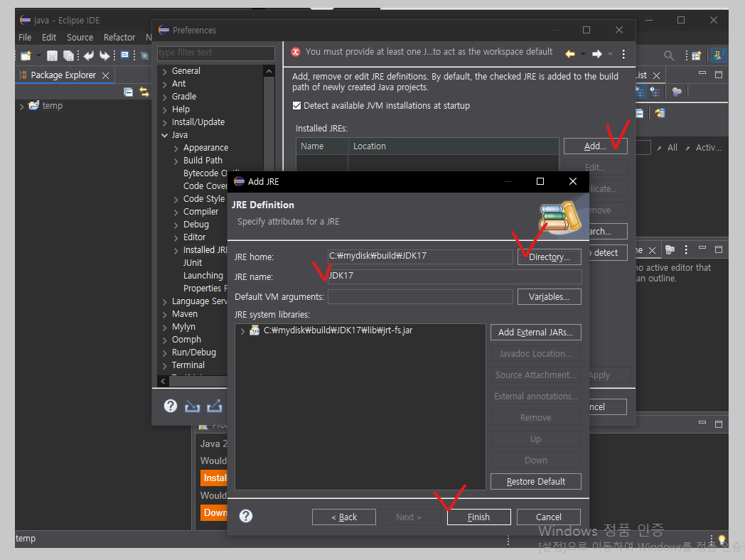Select the Terminal preferences item
This screenshot has height=560, width=745.
click(188, 365)
